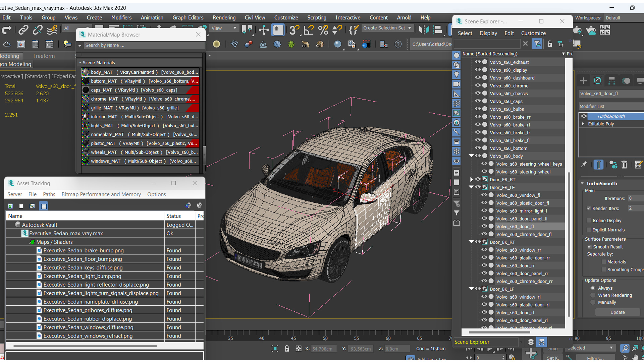Enable Explicit Normals checkbox
The image size is (644, 362).
click(x=589, y=230)
